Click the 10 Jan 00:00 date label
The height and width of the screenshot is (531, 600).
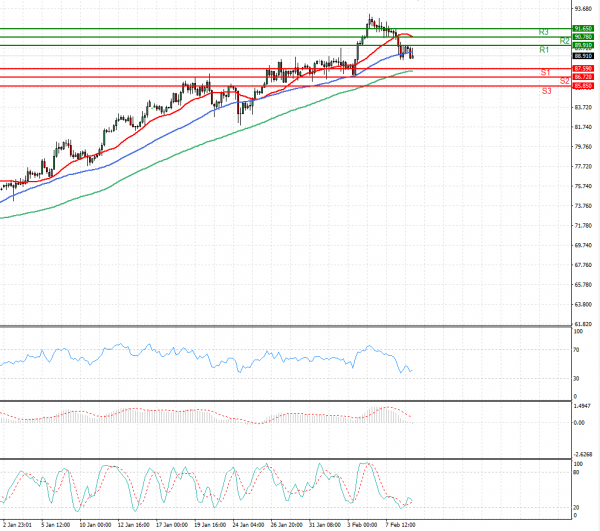[95, 525]
